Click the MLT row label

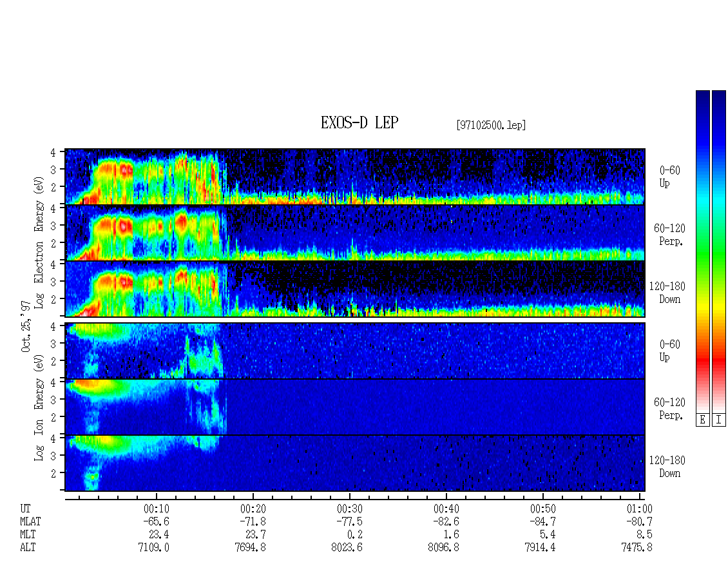click(x=28, y=535)
